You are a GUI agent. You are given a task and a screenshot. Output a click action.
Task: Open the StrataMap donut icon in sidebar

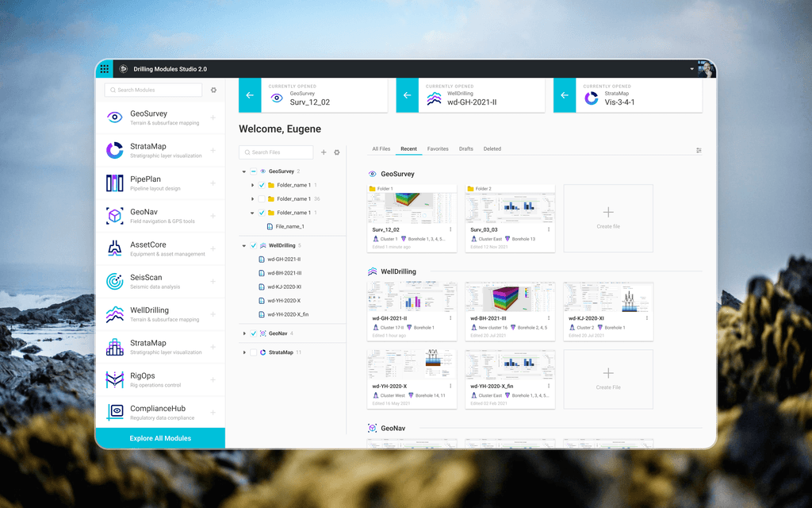tap(114, 150)
